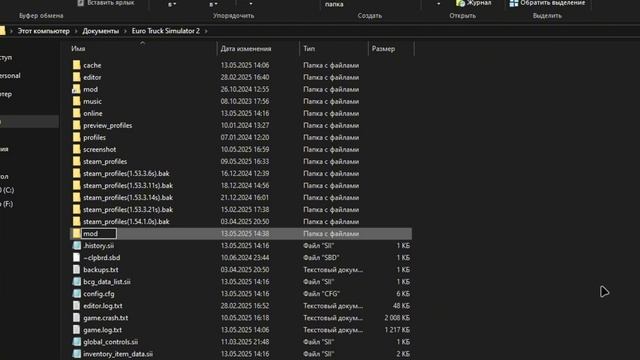The image size is (640, 360).
Task: Select the cache folder icon
Action: tap(76, 65)
